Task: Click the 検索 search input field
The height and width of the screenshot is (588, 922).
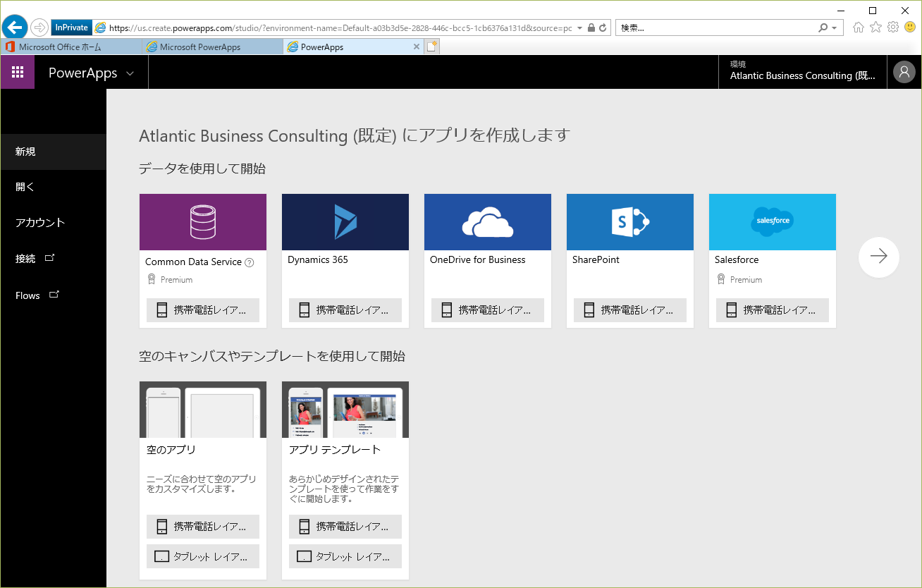Action: (x=715, y=28)
